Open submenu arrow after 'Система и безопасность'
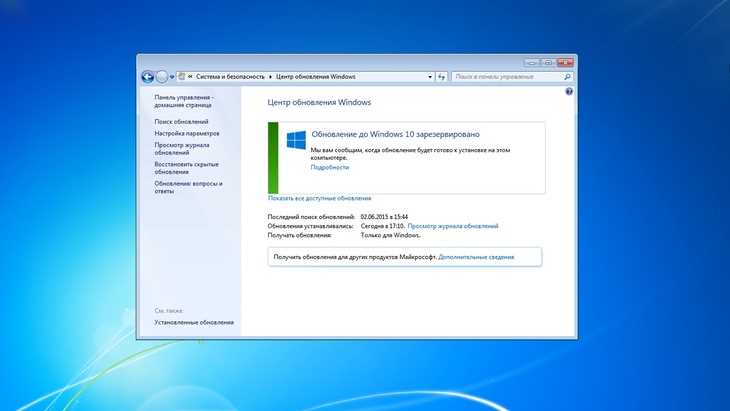This screenshot has height=411, width=730. pyautogui.click(x=270, y=77)
